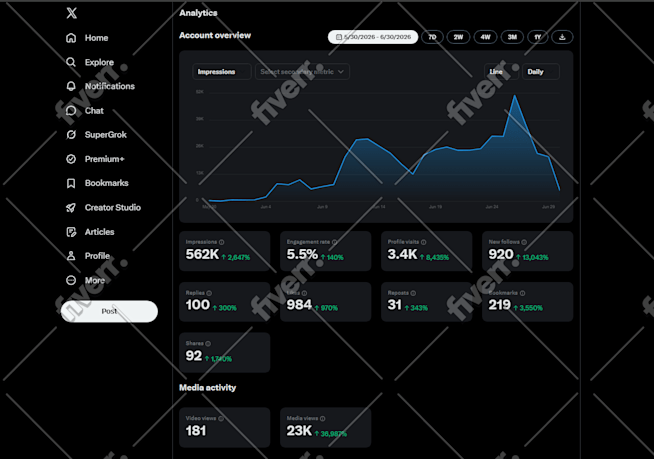Click the Profile menu label

[97, 256]
